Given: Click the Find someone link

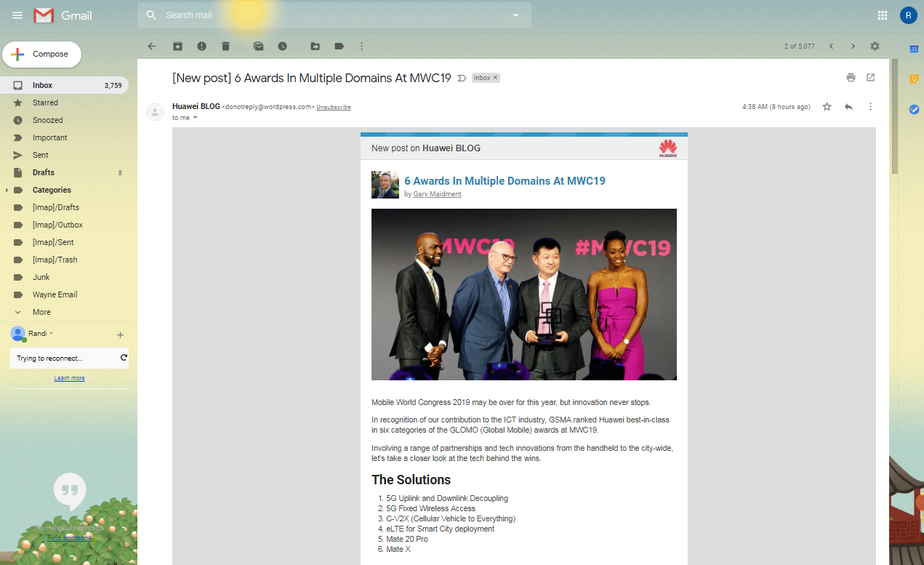Looking at the screenshot, I should point(70,538).
